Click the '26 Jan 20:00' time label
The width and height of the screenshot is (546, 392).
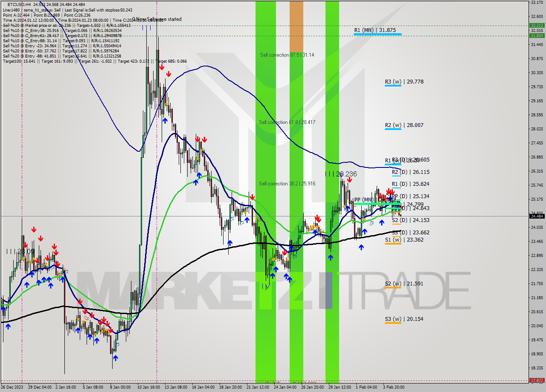tap(313, 387)
